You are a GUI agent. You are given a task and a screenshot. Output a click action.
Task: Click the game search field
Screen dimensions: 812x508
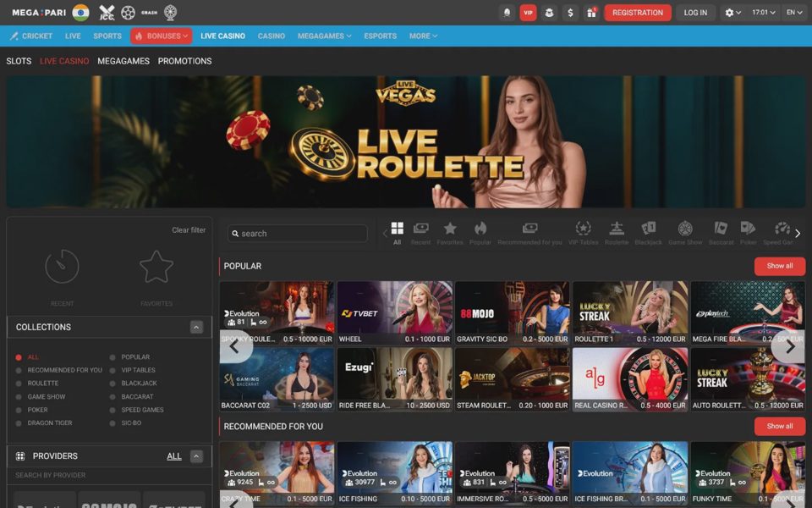(297, 234)
